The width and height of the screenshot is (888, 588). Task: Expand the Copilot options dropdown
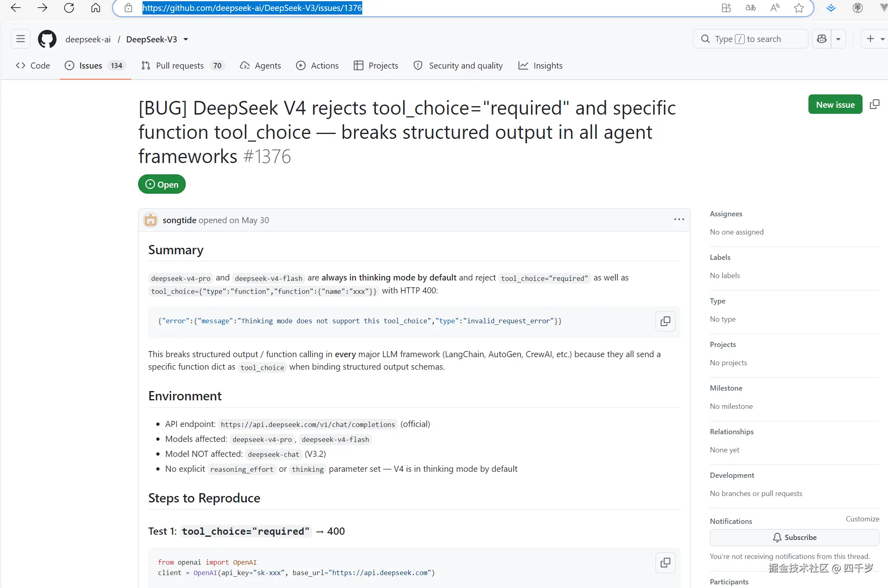point(838,39)
